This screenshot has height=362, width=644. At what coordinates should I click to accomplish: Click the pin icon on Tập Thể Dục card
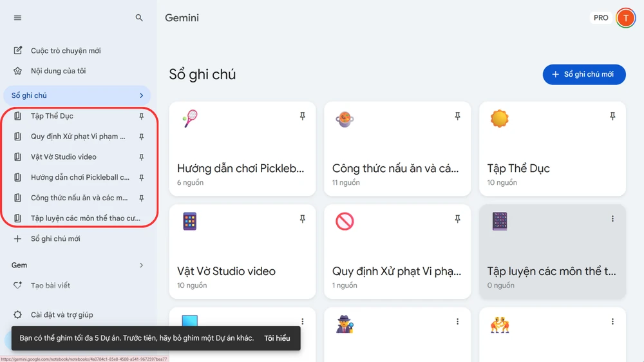point(612,117)
